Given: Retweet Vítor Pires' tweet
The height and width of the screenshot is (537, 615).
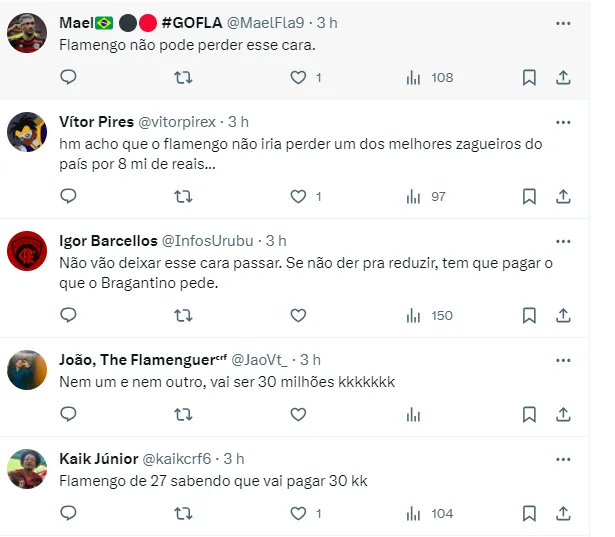Looking at the screenshot, I should [183, 196].
